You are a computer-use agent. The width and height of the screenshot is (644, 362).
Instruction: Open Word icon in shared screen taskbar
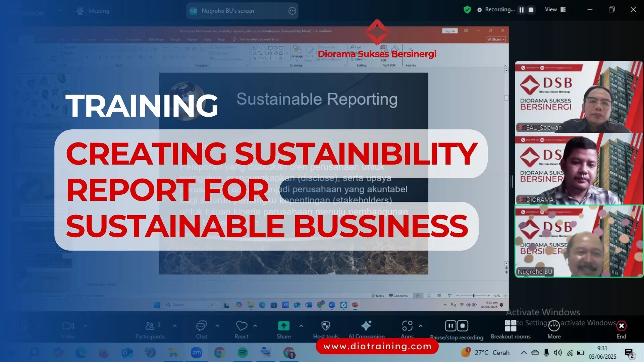(x=309, y=305)
